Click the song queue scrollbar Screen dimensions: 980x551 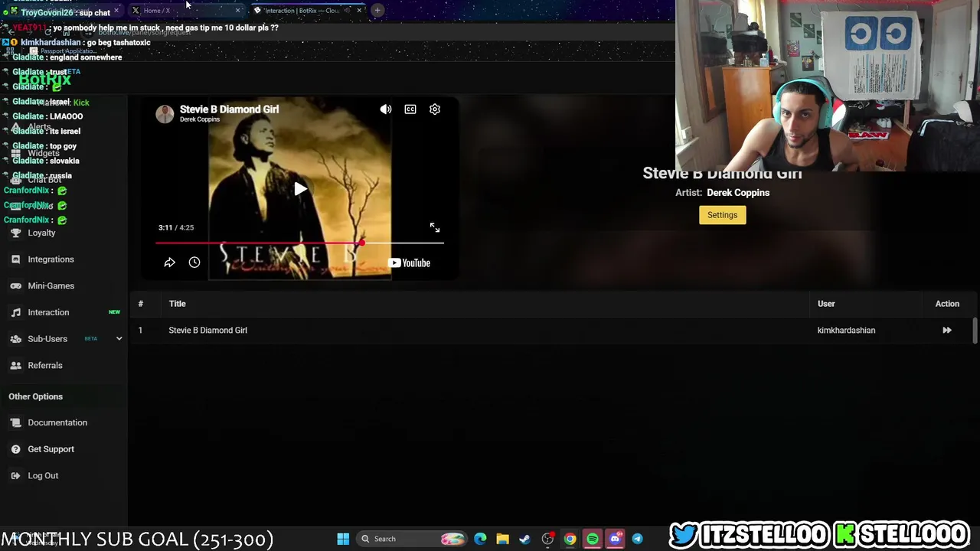pyautogui.click(x=975, y=330)
